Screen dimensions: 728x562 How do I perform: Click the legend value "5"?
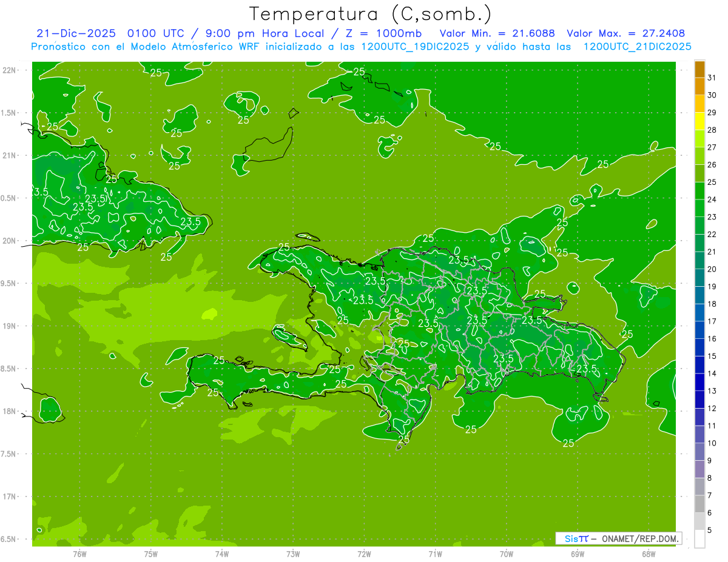[710, 530]
